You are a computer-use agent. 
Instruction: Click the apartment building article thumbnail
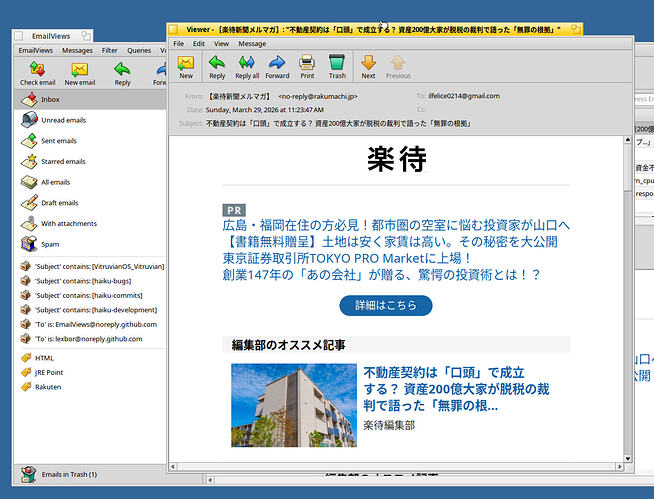point(294,405)
